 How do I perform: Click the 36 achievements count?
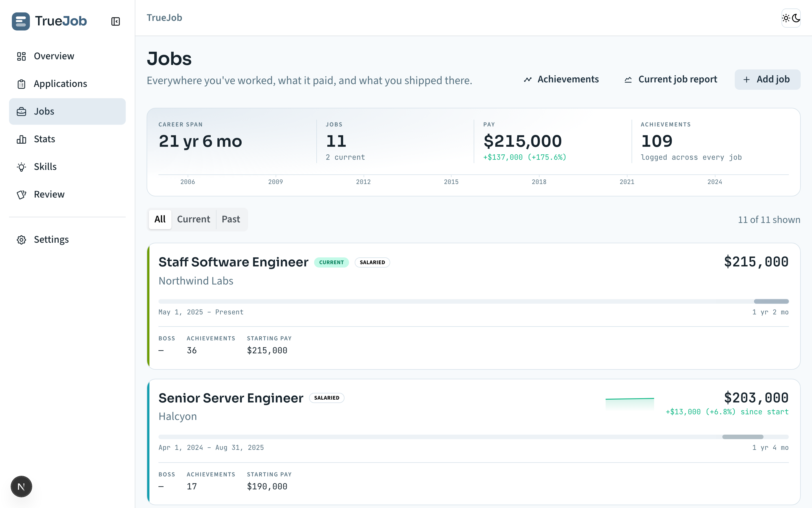point(192,351)
